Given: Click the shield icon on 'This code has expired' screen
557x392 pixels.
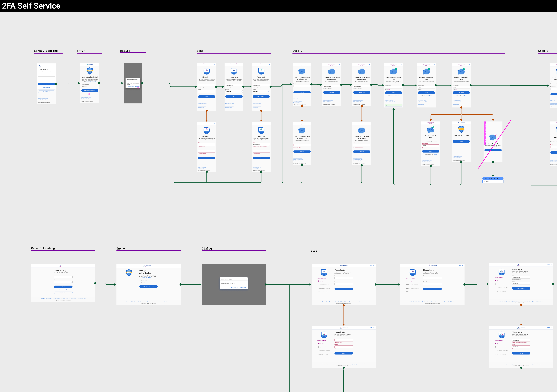Looking at the screenshot, I should pyautogui.click(x=461, y=129).
